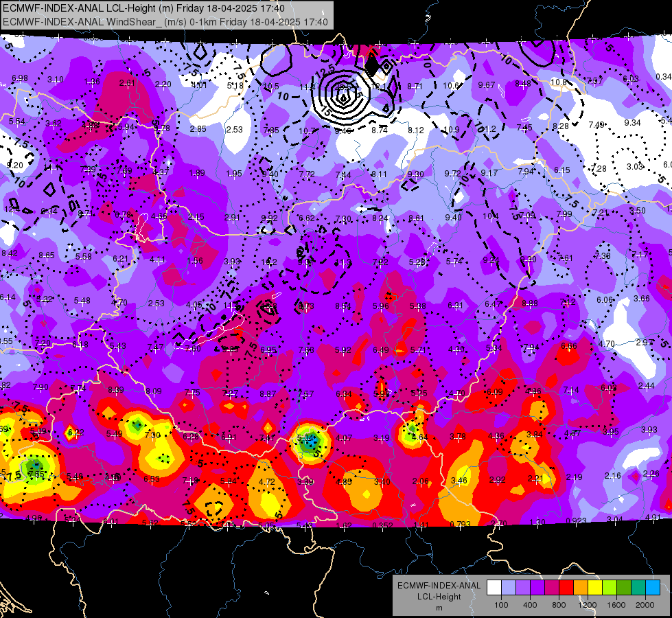672x618 pixels.
Task: Click the grid value 0.793 at bottom
Action: click(x=461, y=524)
